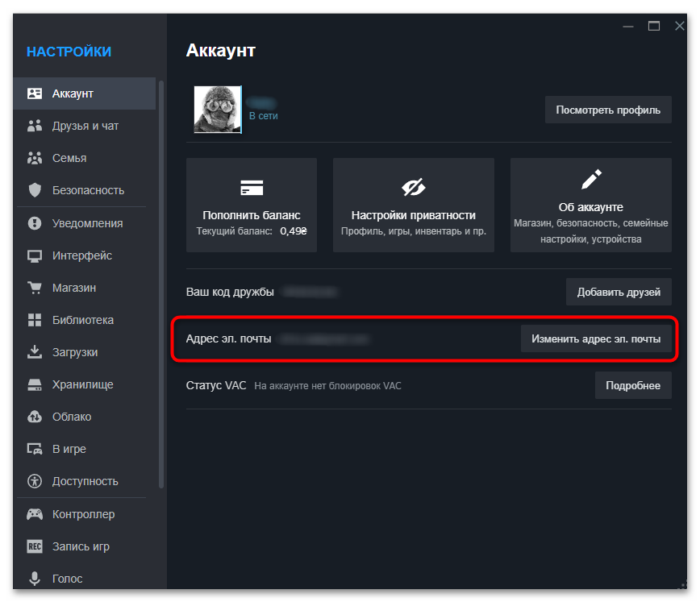Click the Посмотреть профиль button
The width and height of the screenshot is (700, 602).
tap(608, 110)
